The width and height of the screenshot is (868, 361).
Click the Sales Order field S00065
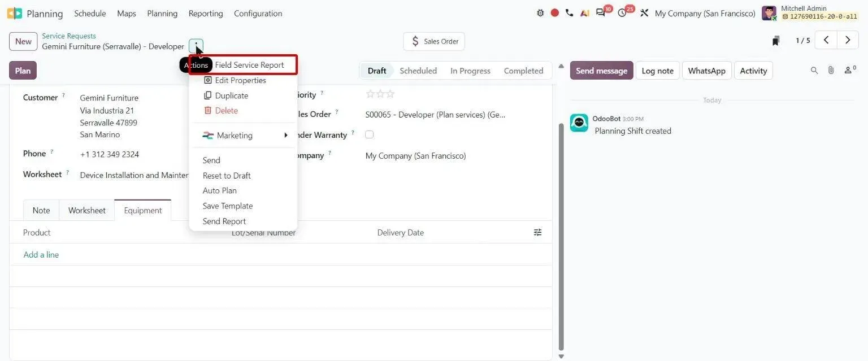tap(435, 115)
